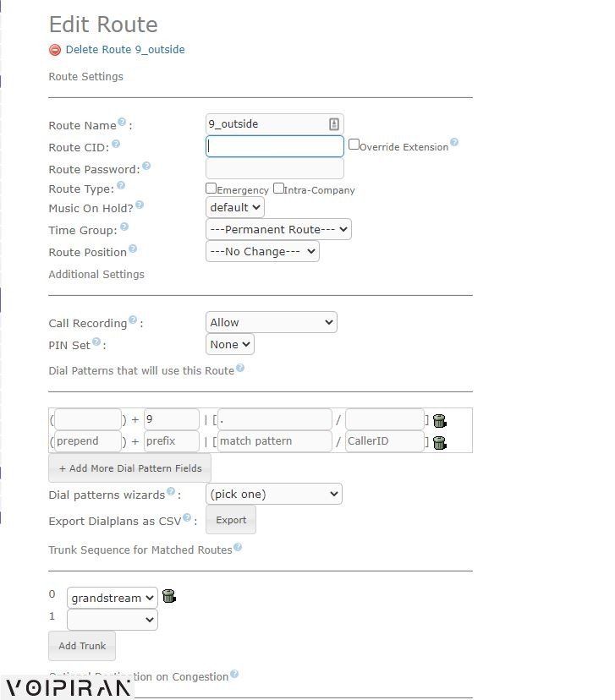Click the prefix placeholder field
Viewport: 615px width, 700px height.
coord(172,441)
